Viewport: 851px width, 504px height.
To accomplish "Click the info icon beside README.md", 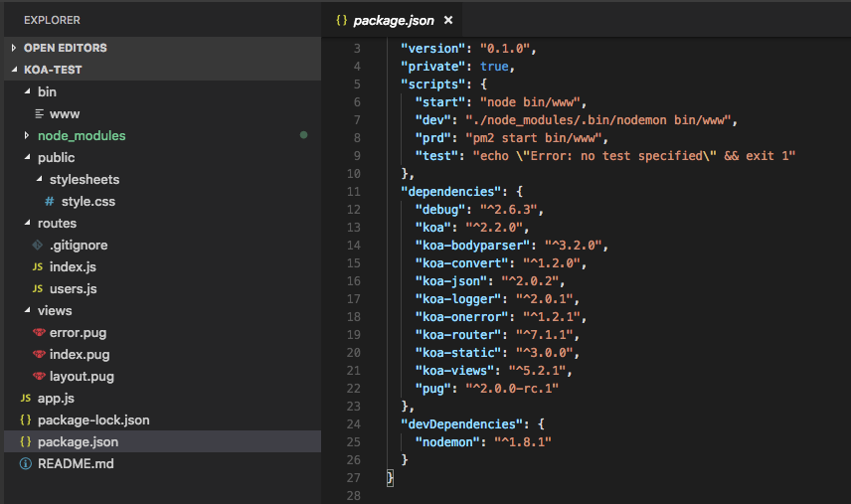I will (x=26, y=464).
